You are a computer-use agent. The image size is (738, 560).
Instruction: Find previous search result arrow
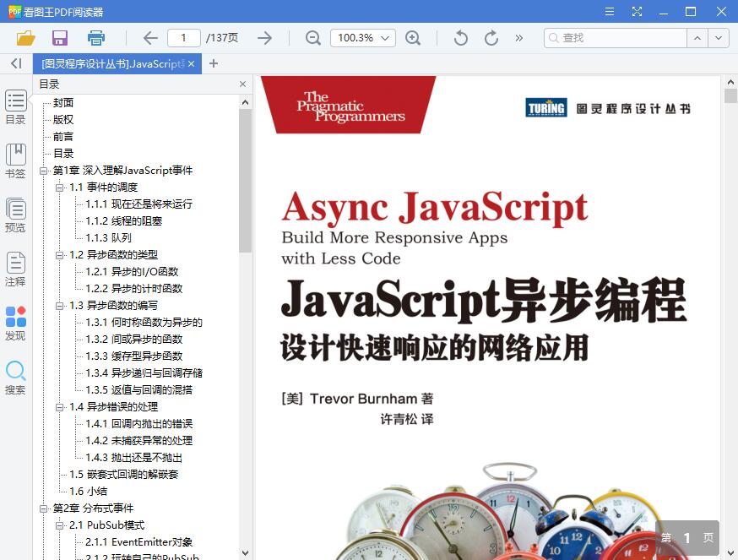click(x=697, y=38)
